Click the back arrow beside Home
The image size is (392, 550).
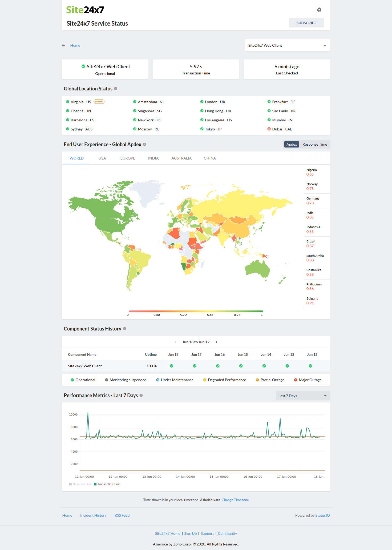coord(63,46)
